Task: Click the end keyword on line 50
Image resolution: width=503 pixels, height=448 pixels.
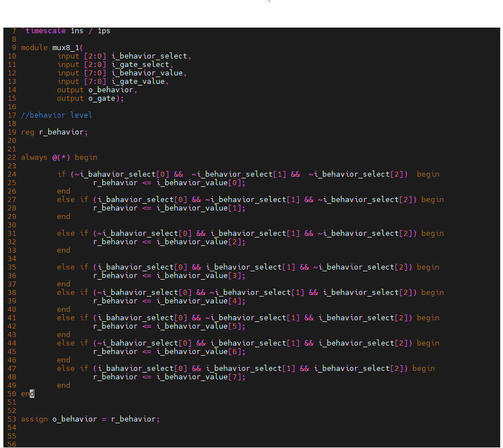Action: click(x=28, y=394)
